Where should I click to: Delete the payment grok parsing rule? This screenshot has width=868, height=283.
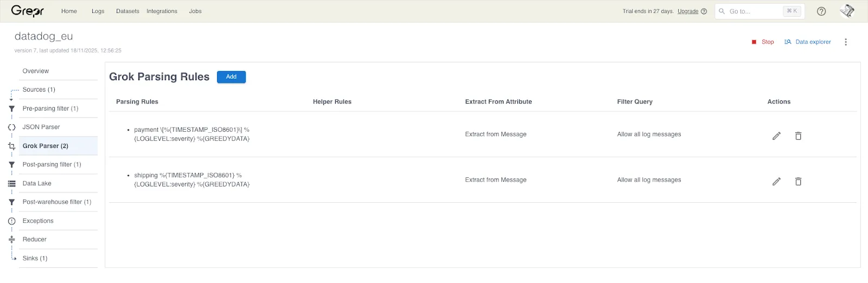pyautogui.click(x=798, y=136)
